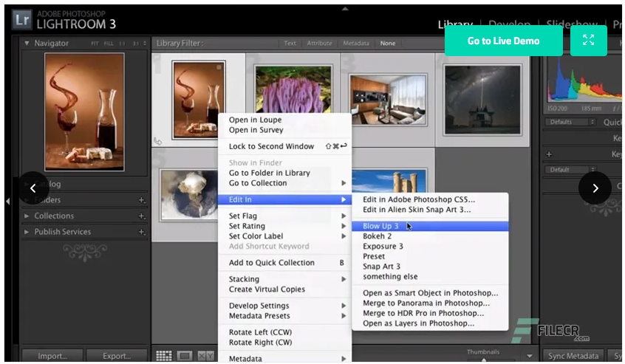
Task: Go to next slide arrow
Action: (595, 188)
